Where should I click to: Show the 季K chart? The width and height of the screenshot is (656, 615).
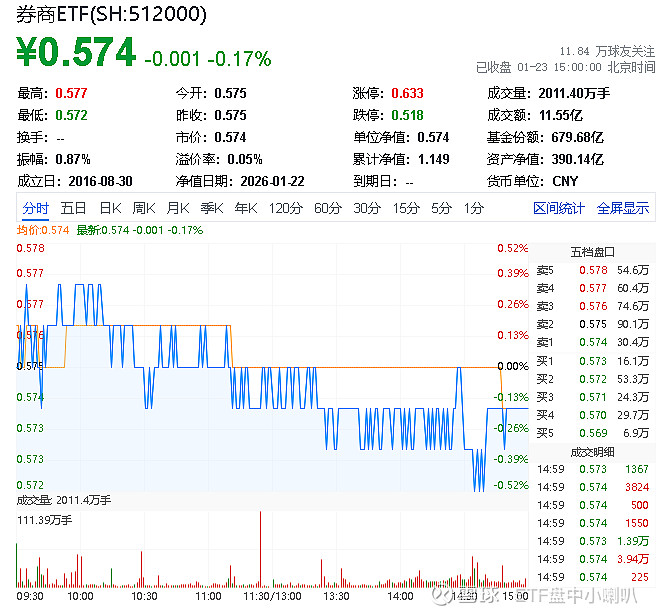click(x=211, y=208)
